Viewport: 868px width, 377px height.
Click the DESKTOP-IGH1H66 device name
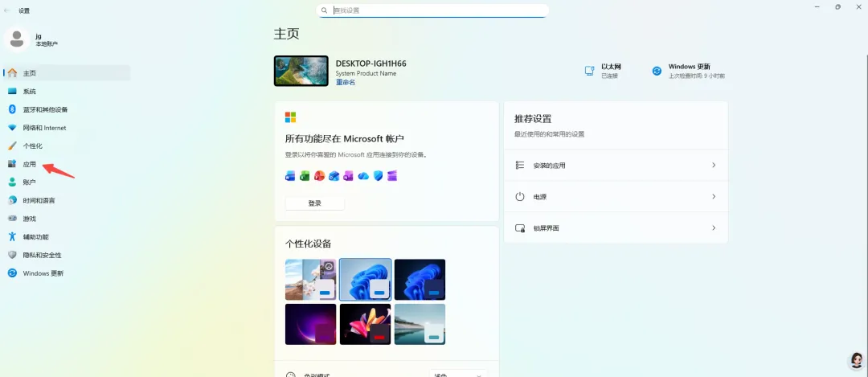click(x=371, y=64)
